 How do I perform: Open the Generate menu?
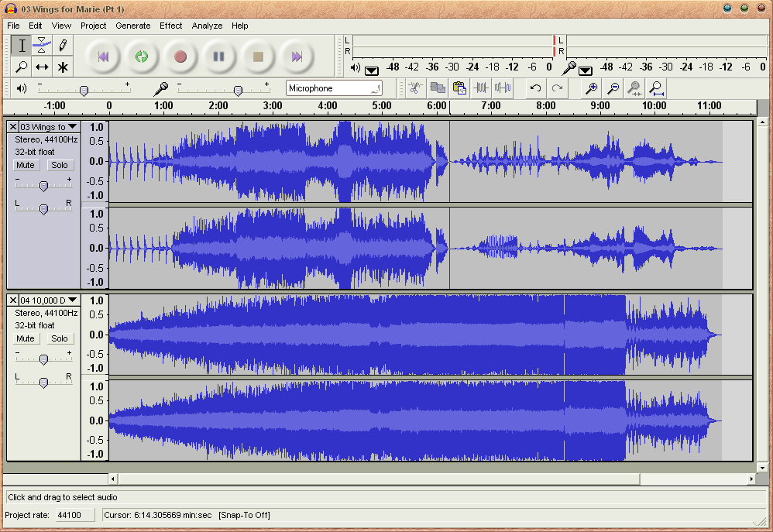(132, 26)
